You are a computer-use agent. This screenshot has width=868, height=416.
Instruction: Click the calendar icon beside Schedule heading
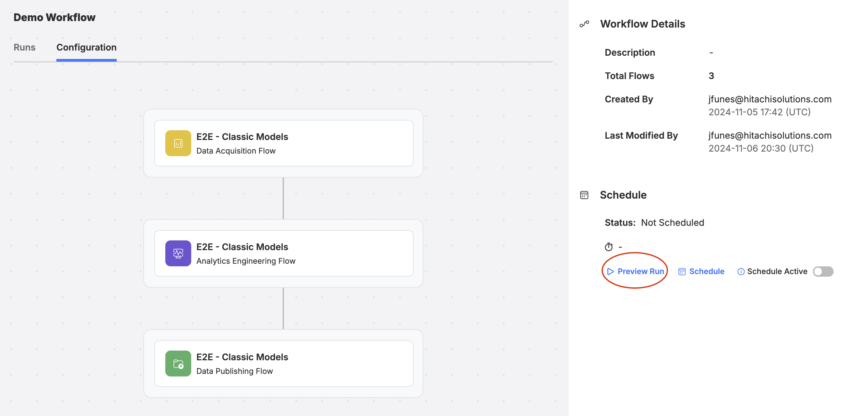(584, 195)
